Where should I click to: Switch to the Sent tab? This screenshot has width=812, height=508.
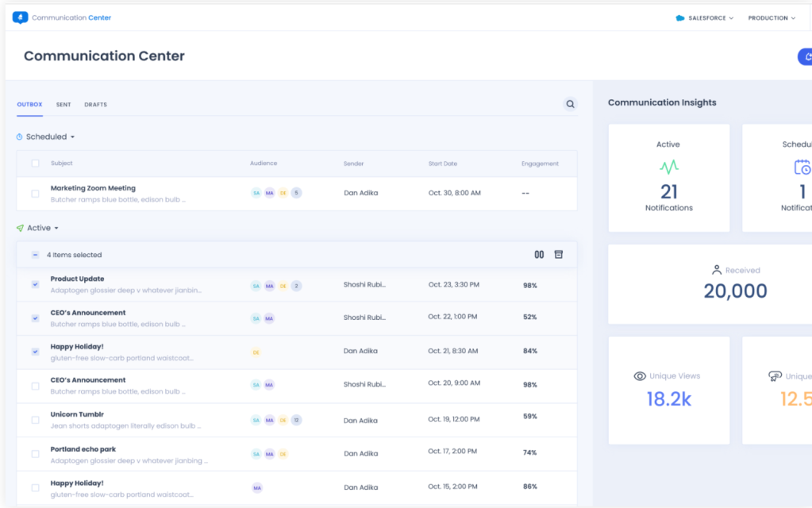63,105
